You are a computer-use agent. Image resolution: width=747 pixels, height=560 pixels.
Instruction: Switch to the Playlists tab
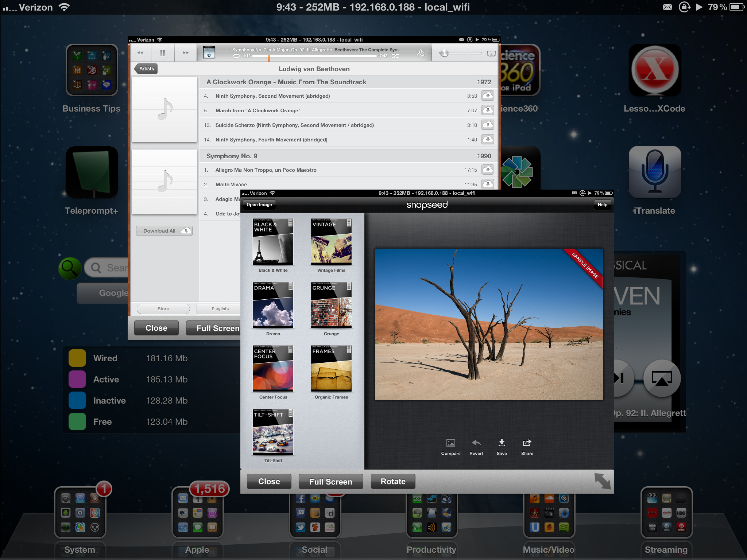(220, 309)
